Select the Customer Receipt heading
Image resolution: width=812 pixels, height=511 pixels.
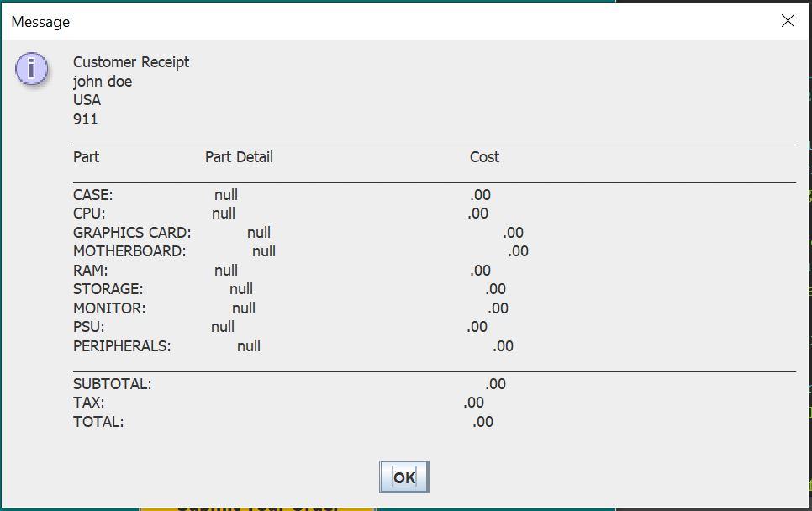(x=130, y=61)
